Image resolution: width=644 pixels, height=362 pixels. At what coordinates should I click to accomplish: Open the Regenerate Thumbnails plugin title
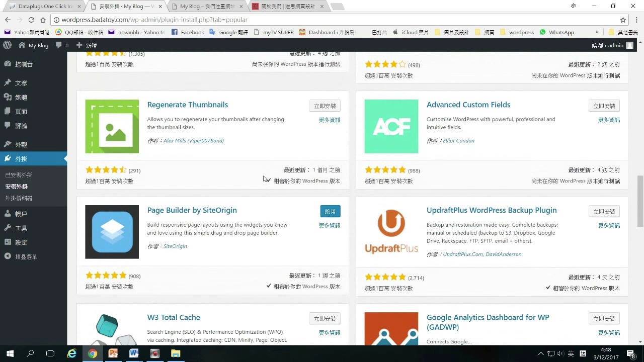(188, 105)
